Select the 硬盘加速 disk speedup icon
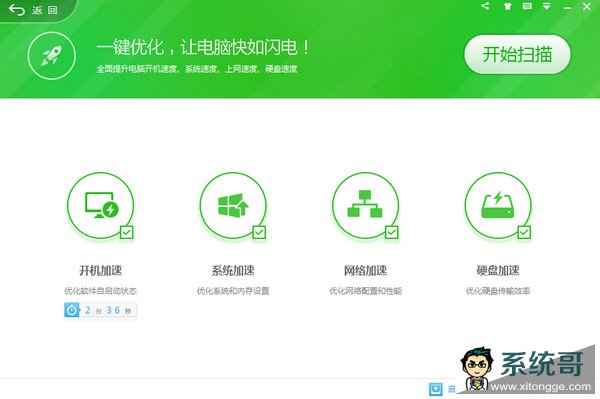 tap(498, 205)
